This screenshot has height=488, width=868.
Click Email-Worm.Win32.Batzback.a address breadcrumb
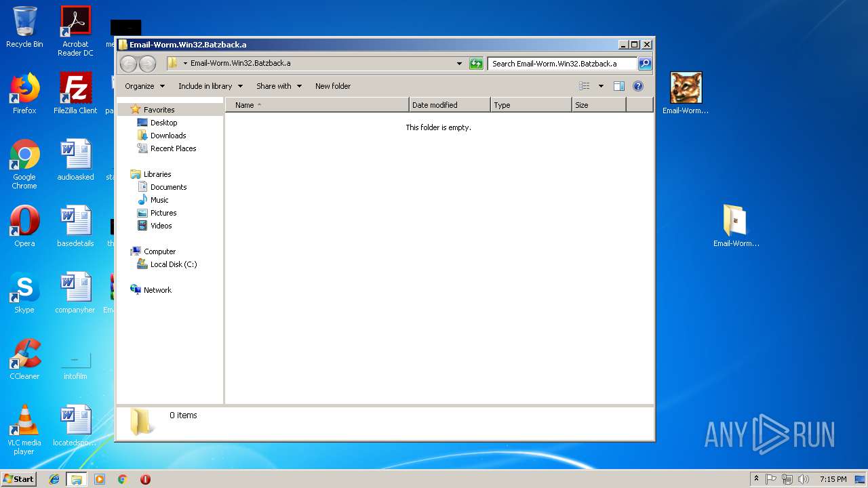(240, 64)
